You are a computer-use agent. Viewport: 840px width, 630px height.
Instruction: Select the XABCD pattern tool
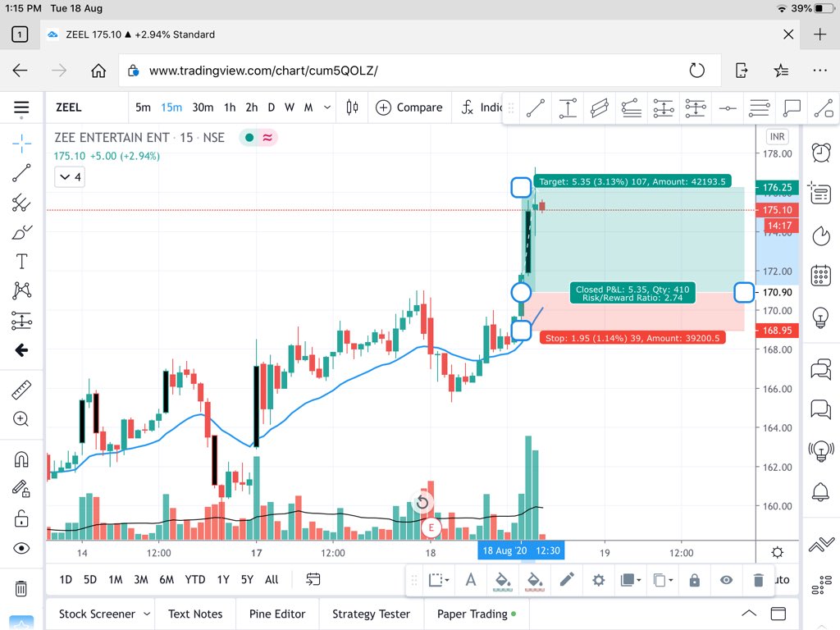point(21,291)
